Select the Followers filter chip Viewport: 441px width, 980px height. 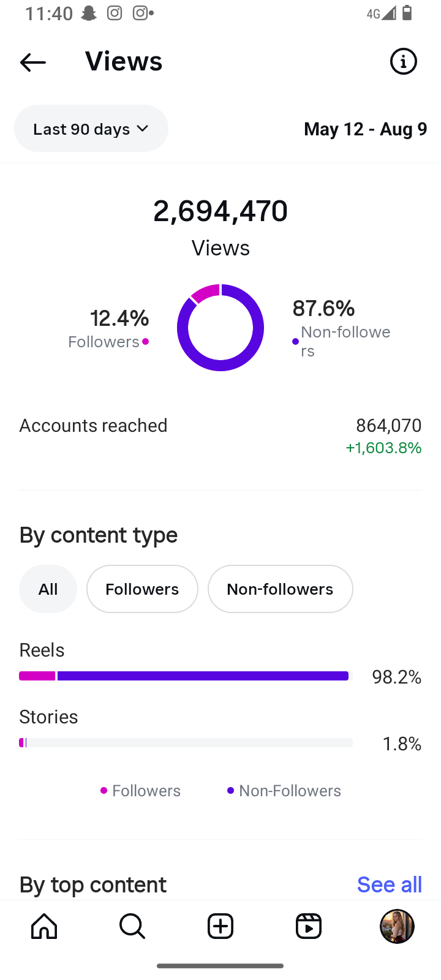(142, 589)
